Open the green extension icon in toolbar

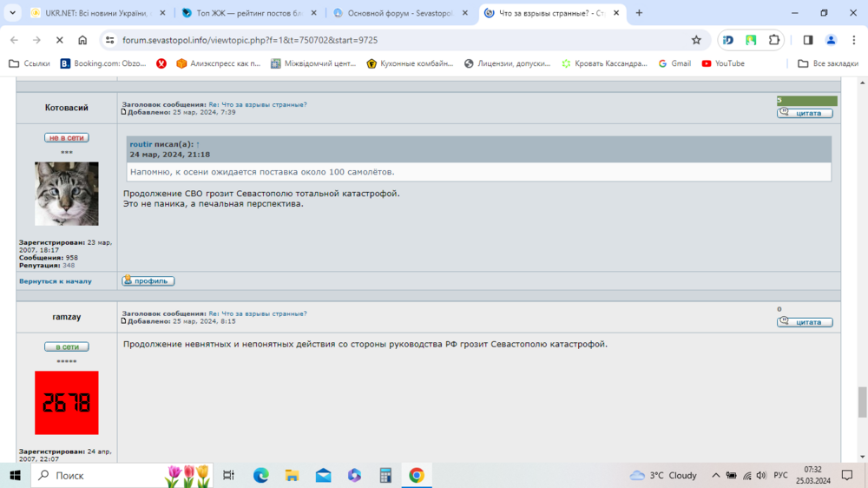(751, 40)
